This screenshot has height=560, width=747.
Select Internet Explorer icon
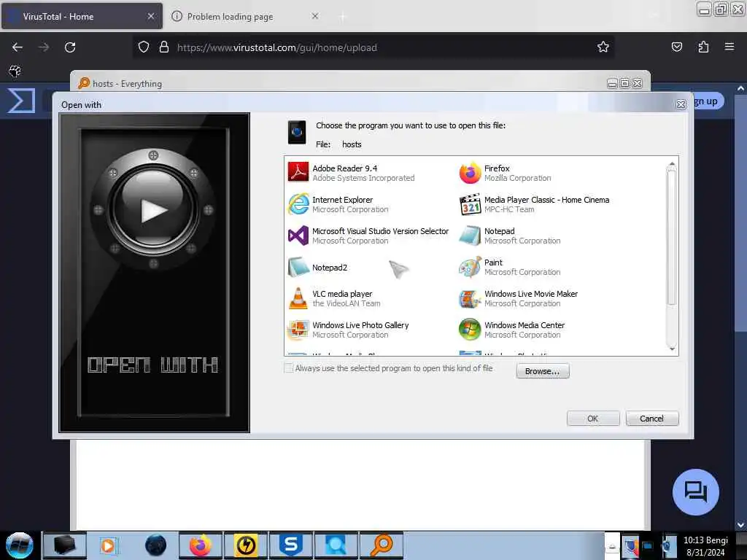(298, 204)
